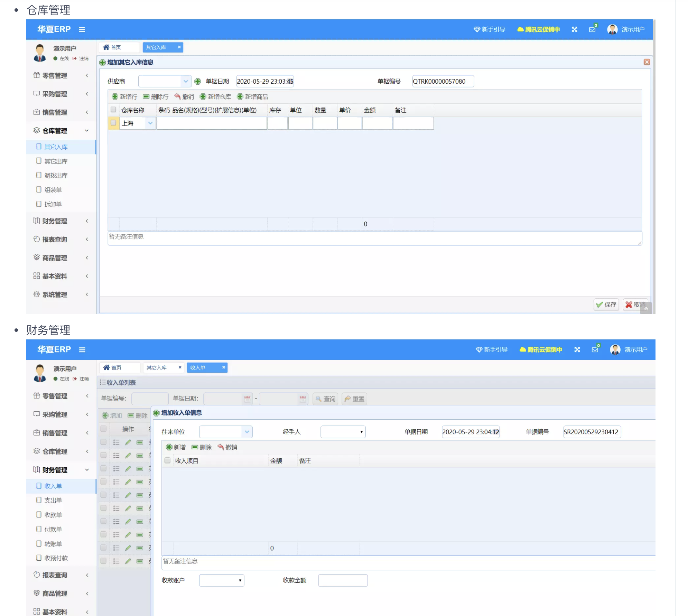Click the 撤销 undo icon in 入库 toolbar
This screenshot has width=688, height=616.
(177, 96)
